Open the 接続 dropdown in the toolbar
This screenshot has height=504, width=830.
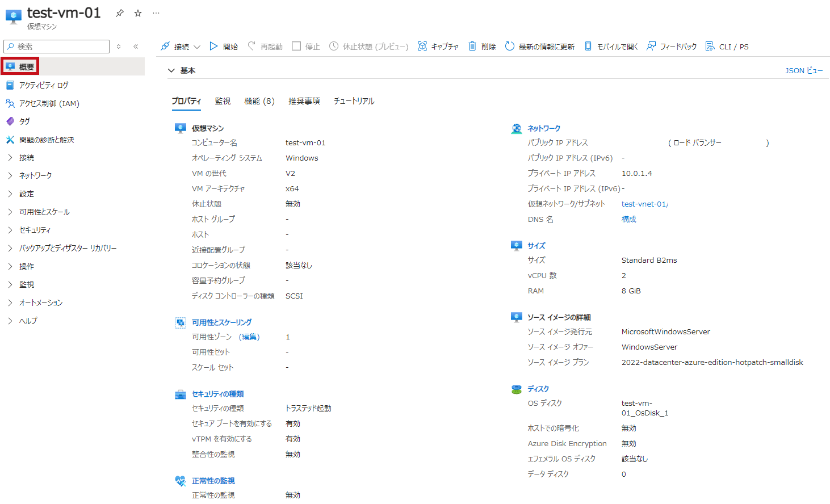point(181,47)
